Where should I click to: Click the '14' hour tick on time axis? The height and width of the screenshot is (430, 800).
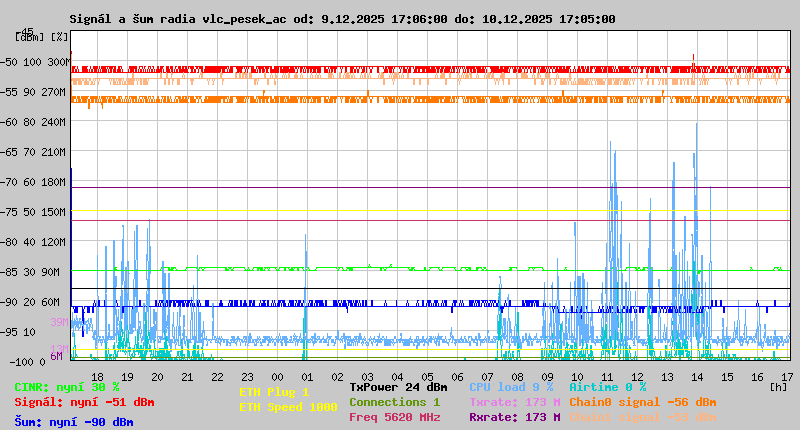(x=697, y=377)
